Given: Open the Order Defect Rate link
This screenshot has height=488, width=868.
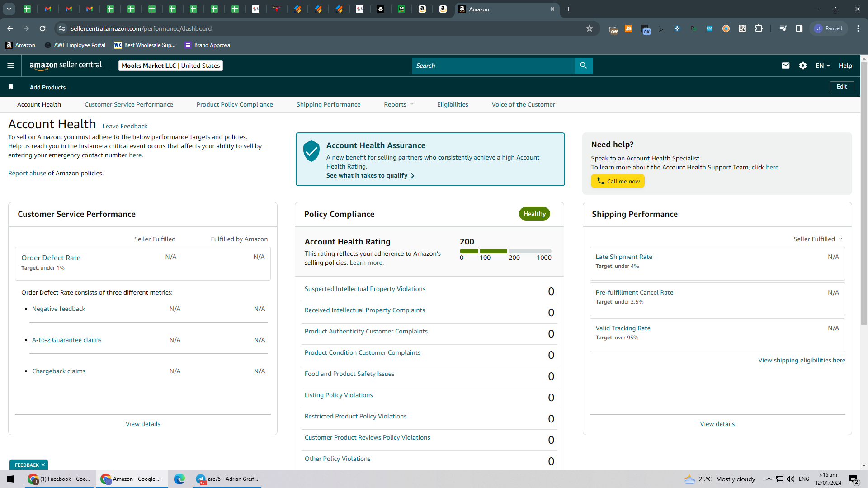Looking at the screenshot, I should (x=51, y=258).
